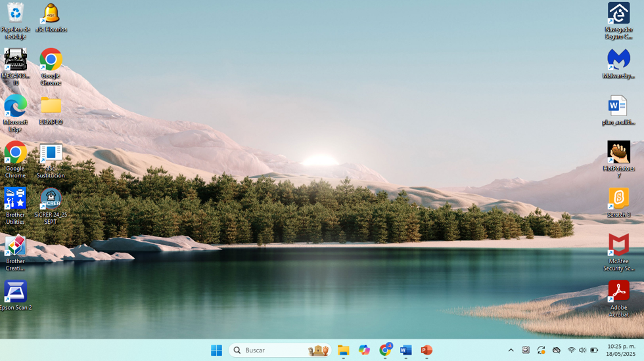The image size is (644, 361).
Task: Click the Buscar search box in taskbar
Action: (x=280, y=350)
